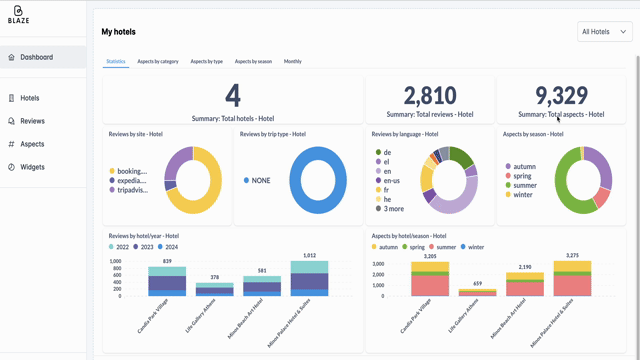Click the My hotels heading
640x360 pixels.
coord(118,32)
